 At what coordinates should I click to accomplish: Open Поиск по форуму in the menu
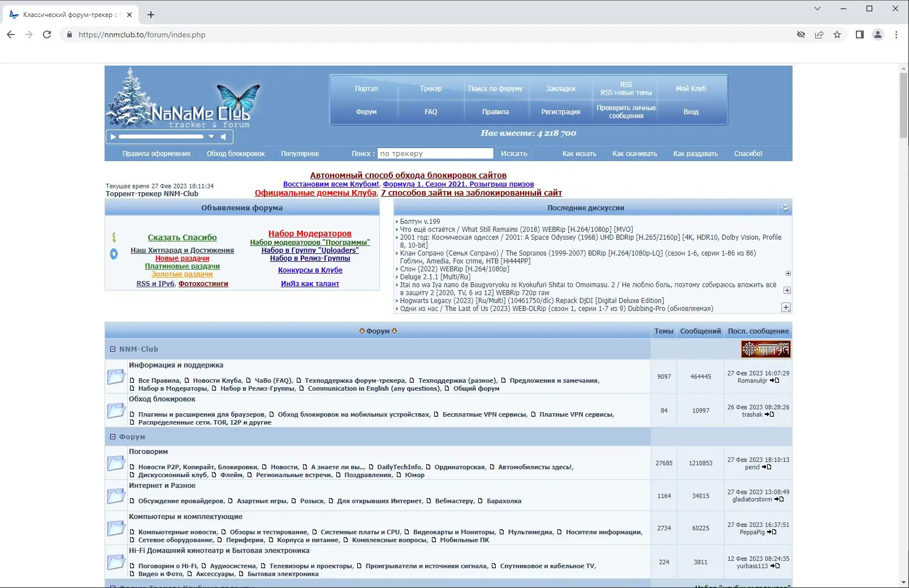pyautogui.click(x=496, y=89)
